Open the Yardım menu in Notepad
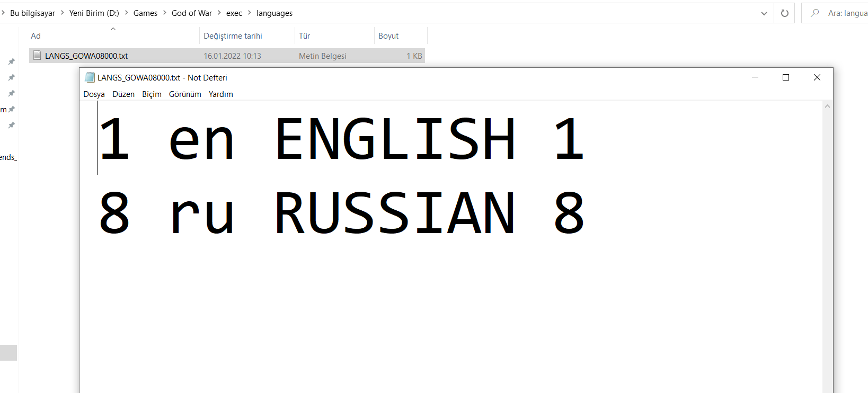This screenshot has height=393, width=868. tap(220, 94)
